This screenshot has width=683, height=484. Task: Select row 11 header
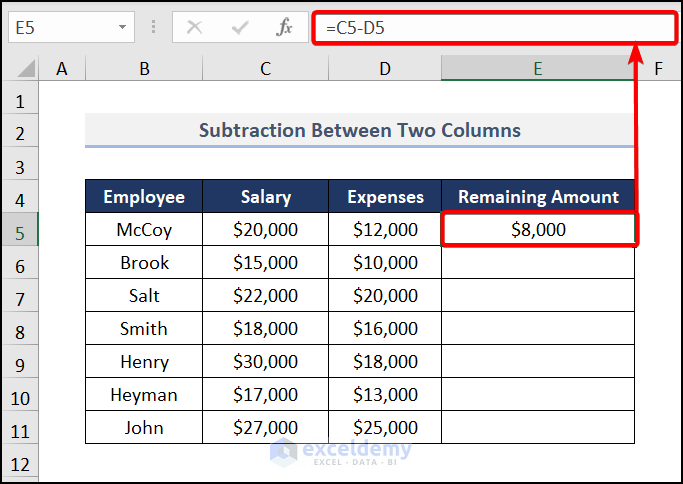tap(20, 428)
